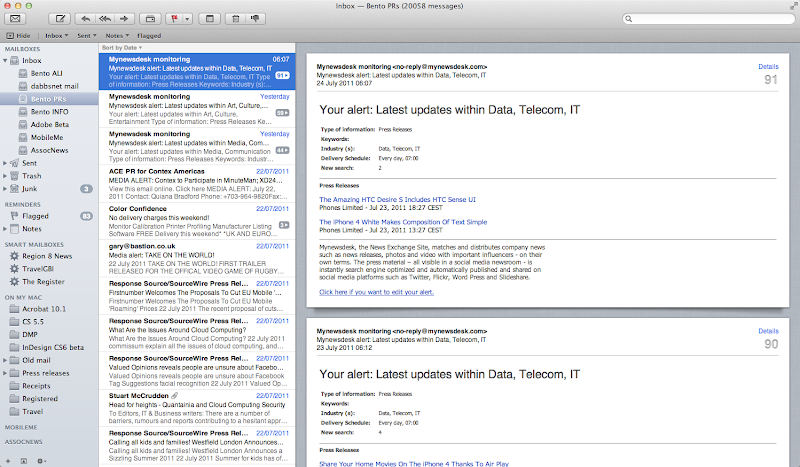Open the TravelGBI smart mailbox
800x467 pixels.
coord(49,269)
